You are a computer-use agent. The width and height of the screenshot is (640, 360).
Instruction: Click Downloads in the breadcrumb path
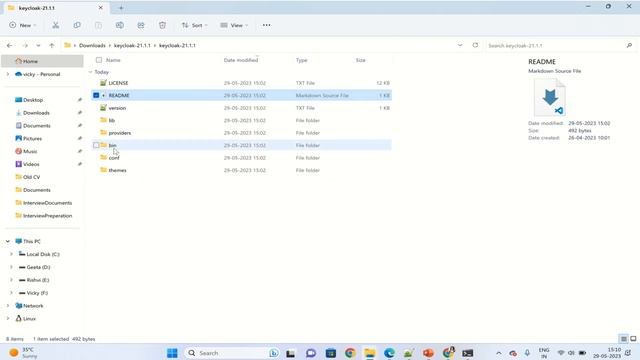tap(92, 45)
